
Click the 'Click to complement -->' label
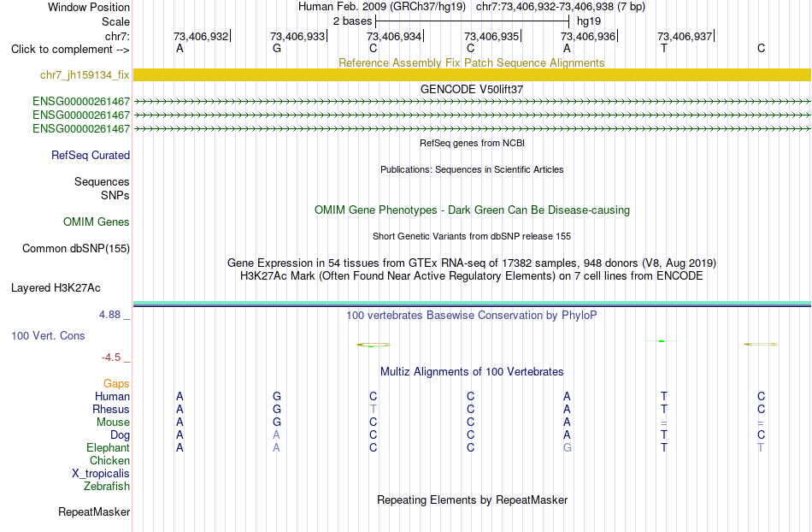70,50
